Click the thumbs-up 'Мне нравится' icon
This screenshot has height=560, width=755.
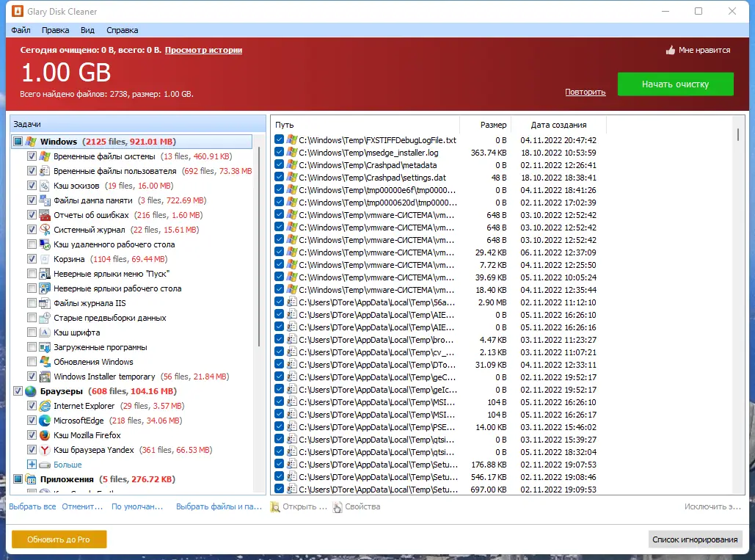point(671,50)
